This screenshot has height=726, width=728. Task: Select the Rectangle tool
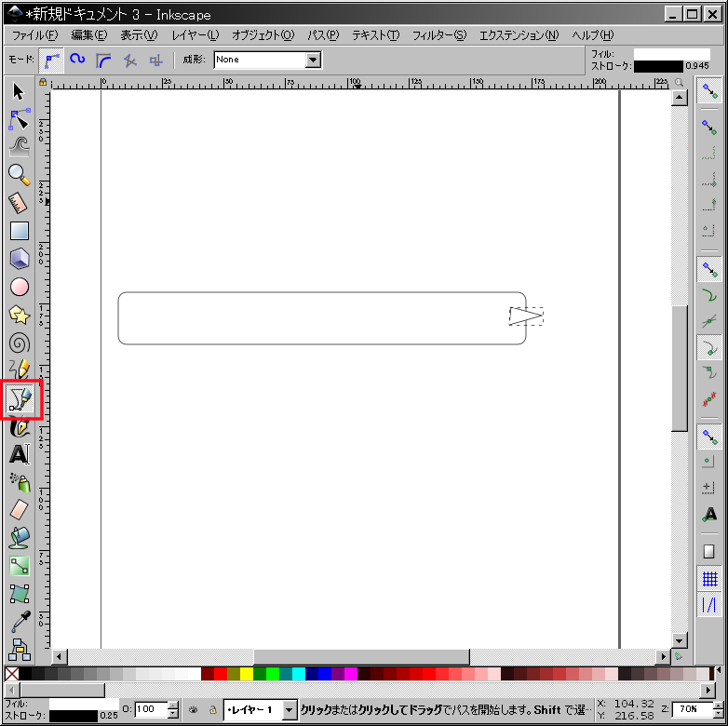point(19,231)
